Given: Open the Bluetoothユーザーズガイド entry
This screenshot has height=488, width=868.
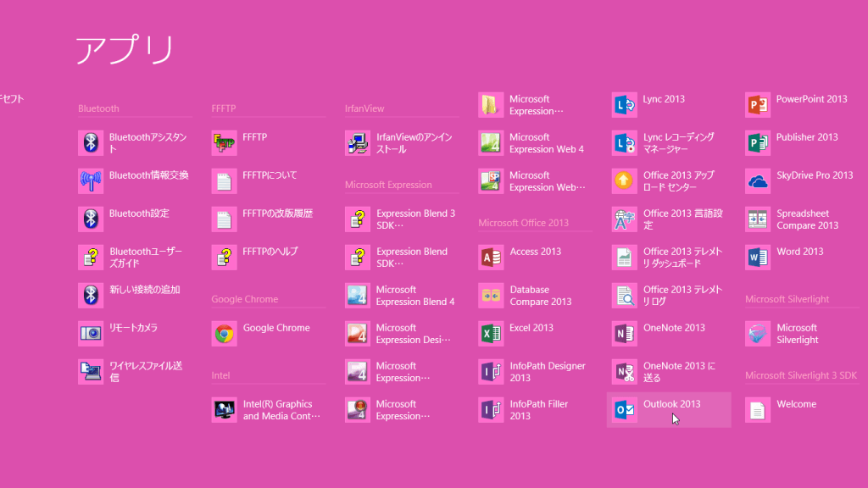Looking at the screenshot, I should tap(130, 258).
